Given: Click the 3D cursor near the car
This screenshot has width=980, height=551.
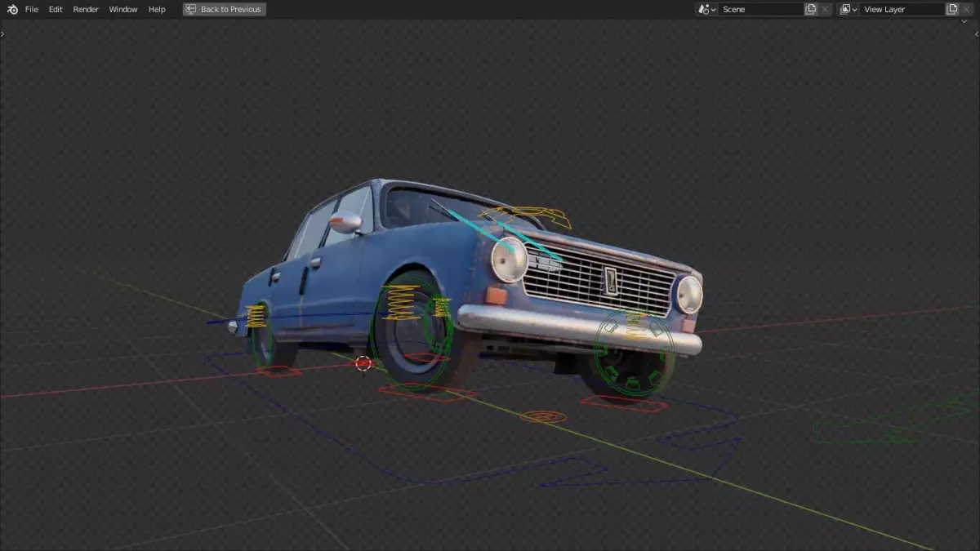Looking at the screenshot, I should click(363, 362).
